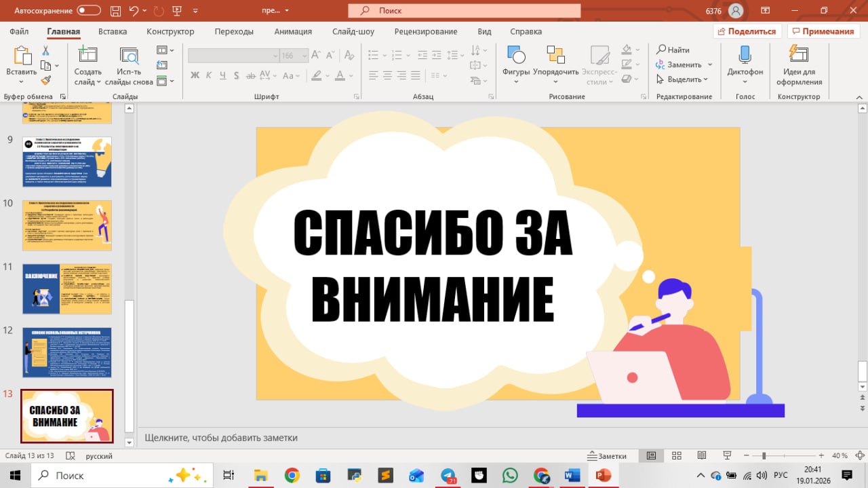Image resolution: width=868 pixels, height=488 pixels.
Task: Click the 40 % zoom level text
Action: click(x=840, y=456)
